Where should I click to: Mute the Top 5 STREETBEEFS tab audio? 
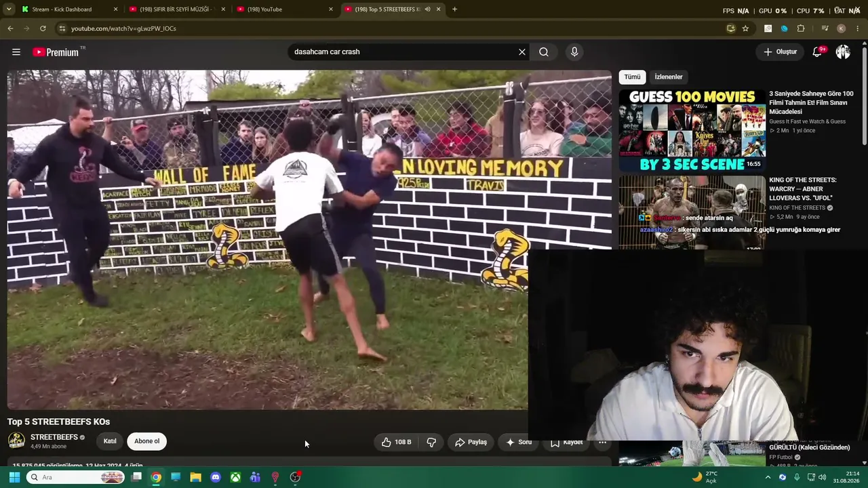[x=427, y=9]
